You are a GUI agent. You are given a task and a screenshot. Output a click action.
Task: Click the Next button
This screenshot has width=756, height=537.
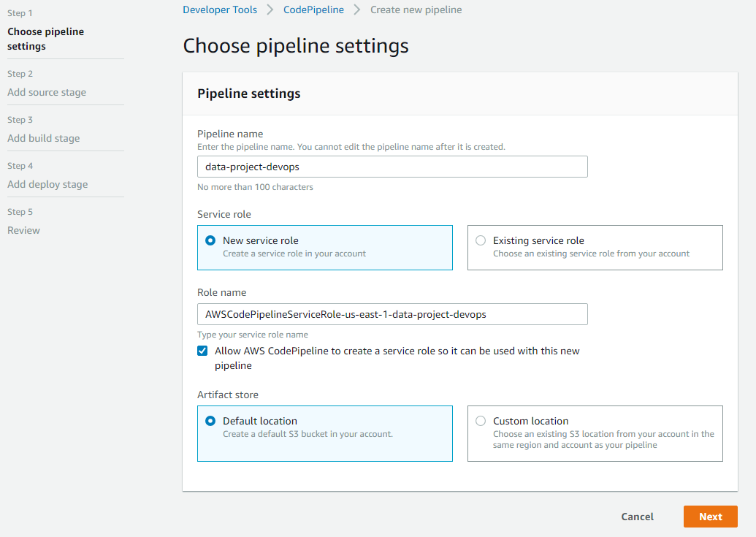coord(710,517)
